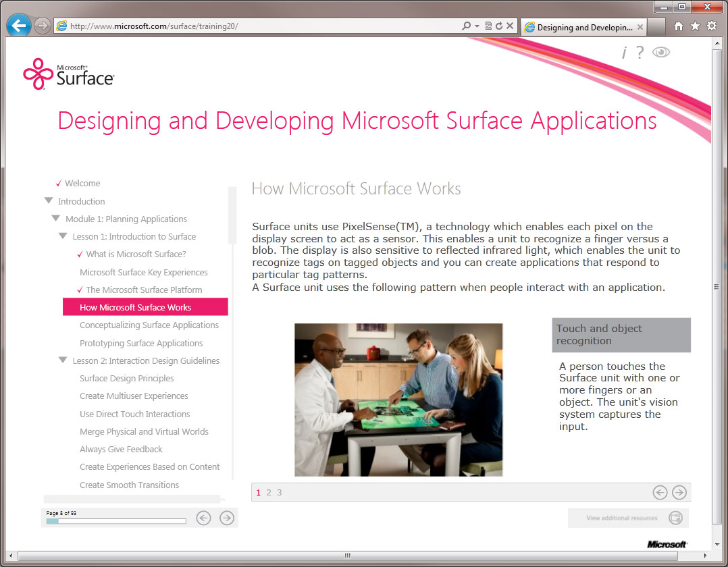Click the additional resources icon
Screen dimensions: 728x567
pyautogui.click(x=675, y=518)
